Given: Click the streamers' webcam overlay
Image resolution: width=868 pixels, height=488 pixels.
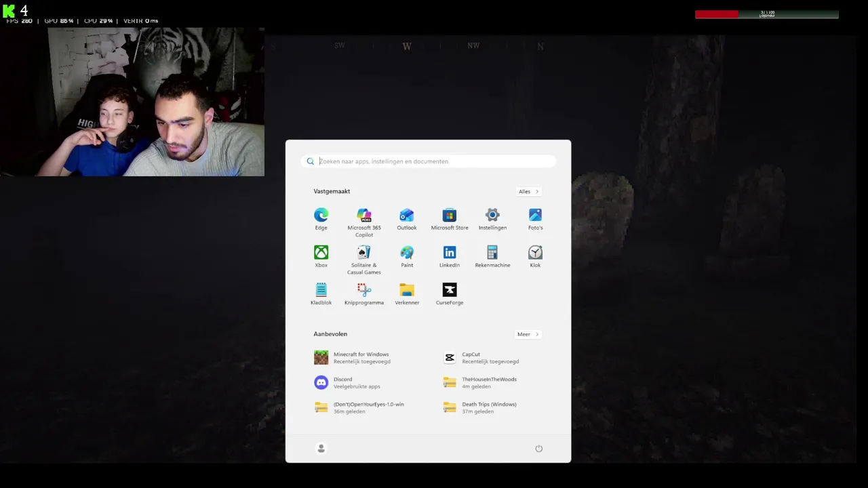Looking at the screenshot, I should pos(132,102).
